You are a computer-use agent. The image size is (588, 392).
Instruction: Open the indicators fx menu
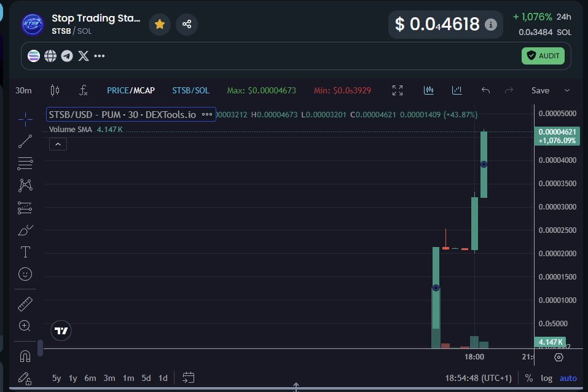click(x=83, y=90)
